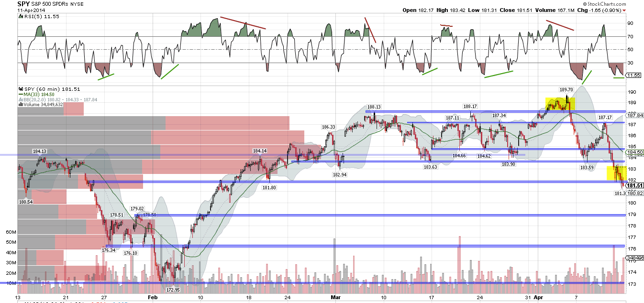
Task: Click the bold 181.51 last-price axis tag
Action: [634, 185]
